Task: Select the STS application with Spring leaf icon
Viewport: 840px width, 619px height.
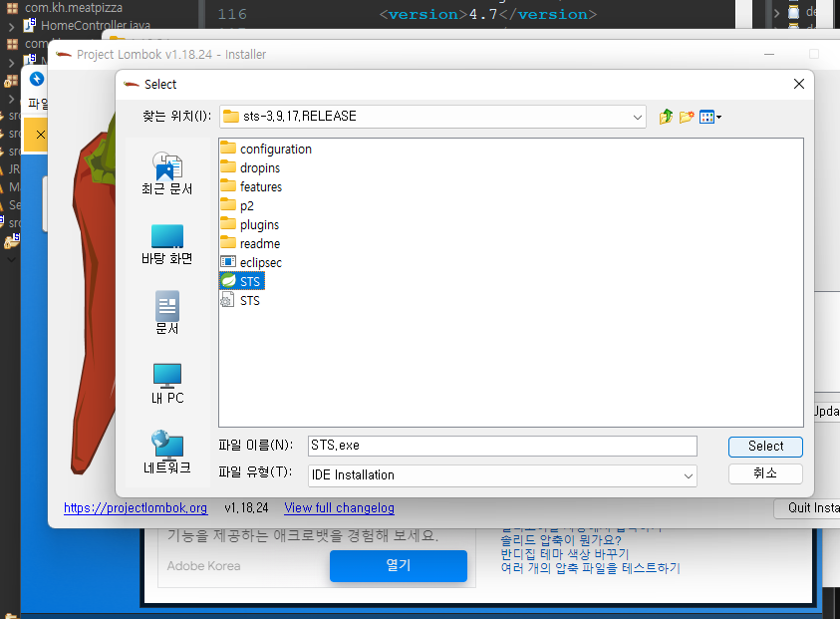Action: (241, 281)
